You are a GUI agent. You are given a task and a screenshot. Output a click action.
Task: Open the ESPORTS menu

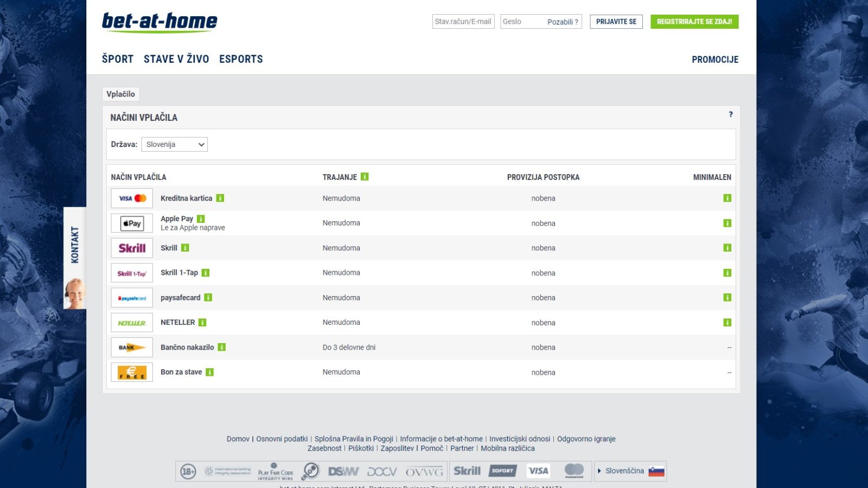[x=241, y=59]
